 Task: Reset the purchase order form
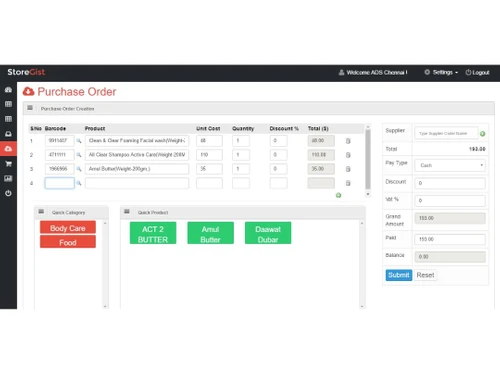(425, 275)
